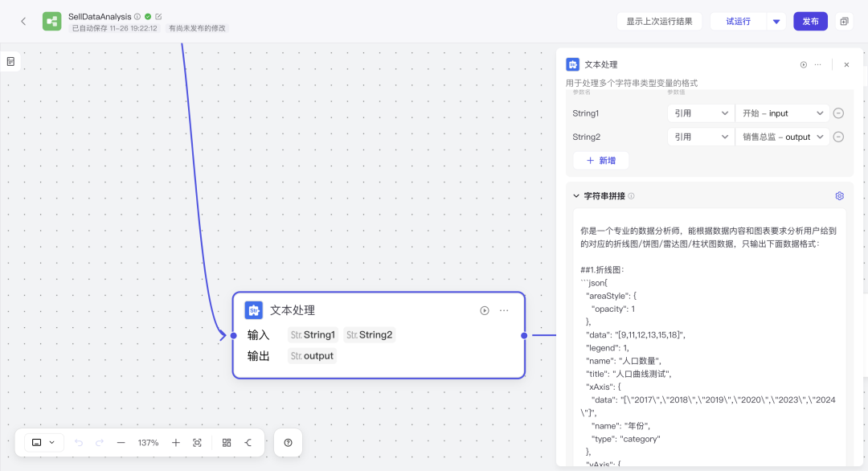
Task: Zoom out with the minus icon
Action: (121, 443)
